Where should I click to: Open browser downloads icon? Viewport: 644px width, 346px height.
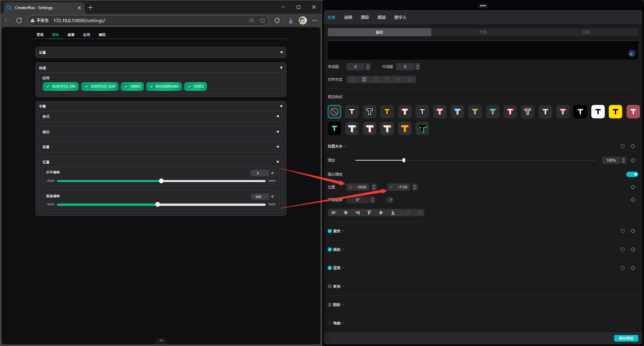pos(291,20)
